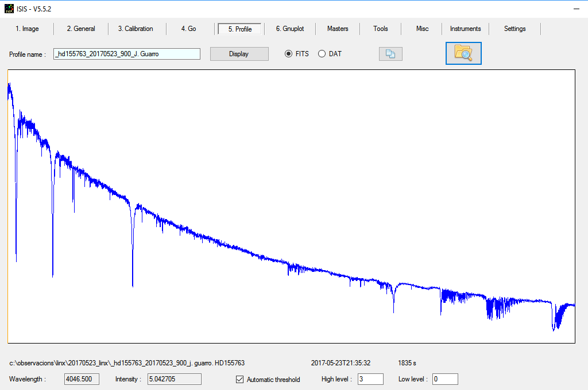The width and height of the screenshot is (588, 390).
Task: Click the High level input field
Action: point(370,379)
